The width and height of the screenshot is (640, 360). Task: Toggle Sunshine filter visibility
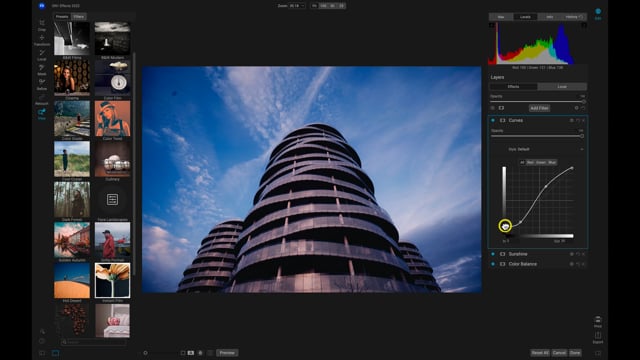tap(493, 254)
